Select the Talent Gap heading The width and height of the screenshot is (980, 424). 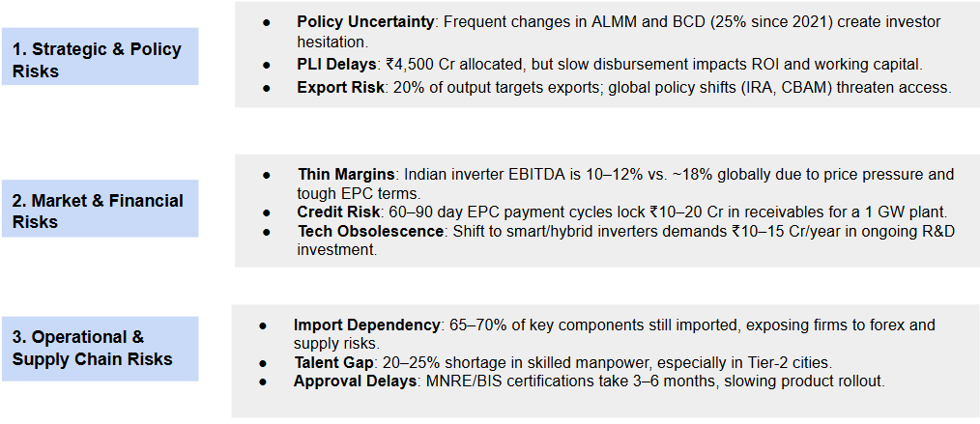(x=334, y=362)
